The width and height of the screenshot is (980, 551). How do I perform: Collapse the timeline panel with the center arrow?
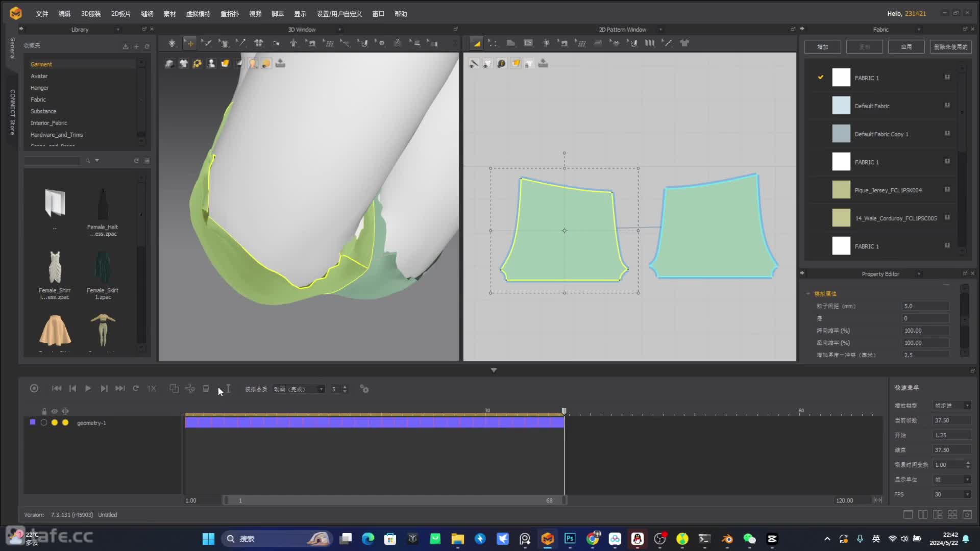pyautogui.click(x=494, y=370)
